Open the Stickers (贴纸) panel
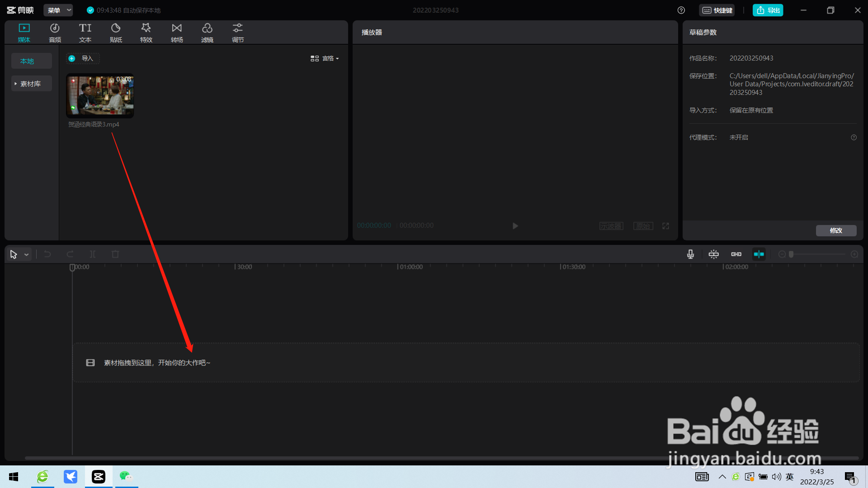The height and width of the screenshot is (488, 868). point(116,33)
